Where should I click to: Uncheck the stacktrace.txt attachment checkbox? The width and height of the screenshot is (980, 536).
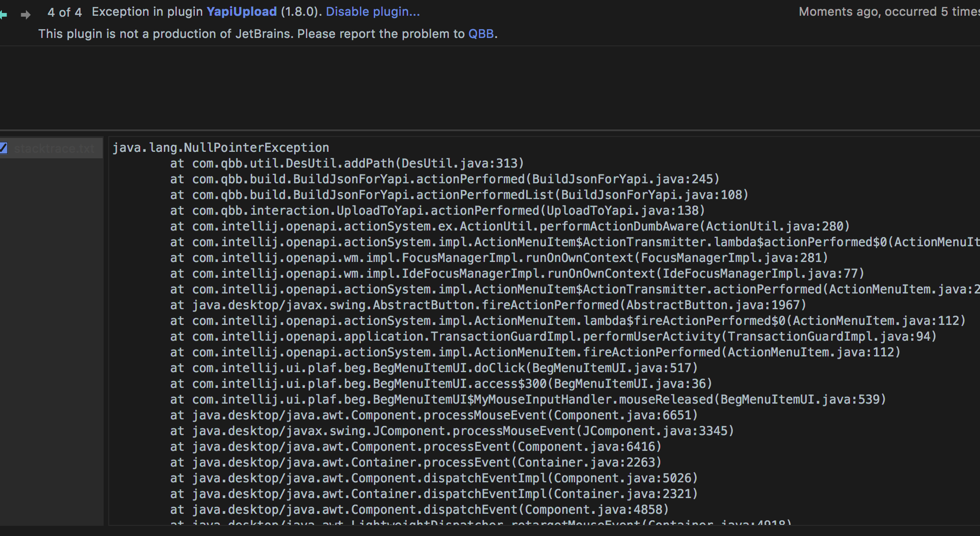point(4,148)
